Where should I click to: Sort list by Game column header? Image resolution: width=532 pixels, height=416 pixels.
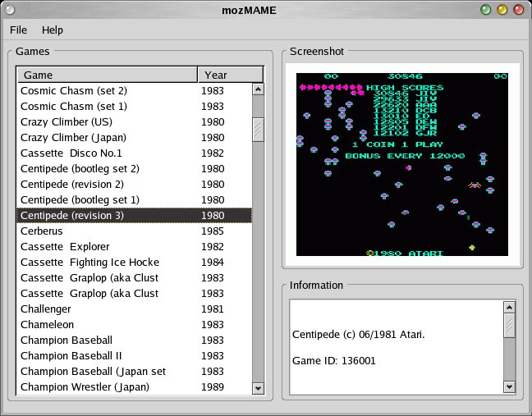tap(108, 75)
